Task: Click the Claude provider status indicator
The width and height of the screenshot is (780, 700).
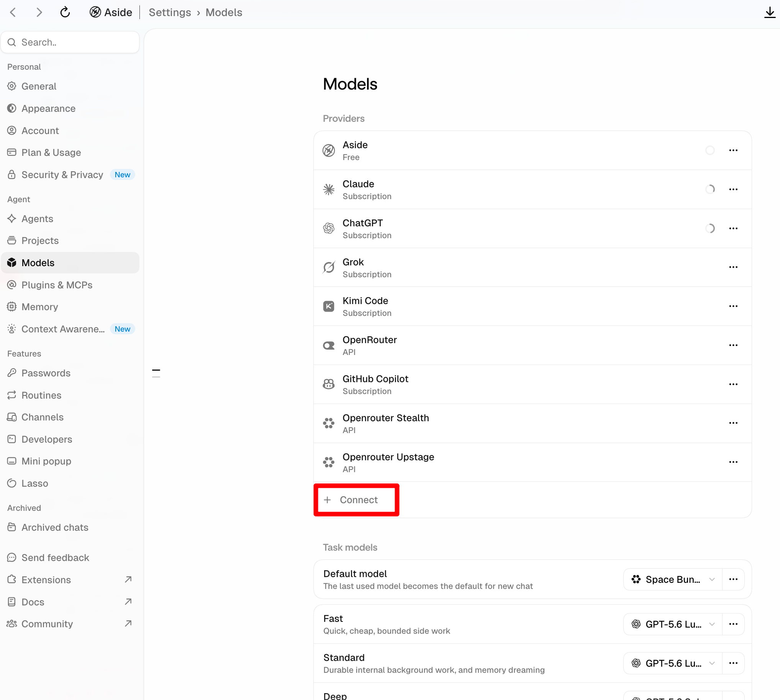Action: (x=710, y=190)
